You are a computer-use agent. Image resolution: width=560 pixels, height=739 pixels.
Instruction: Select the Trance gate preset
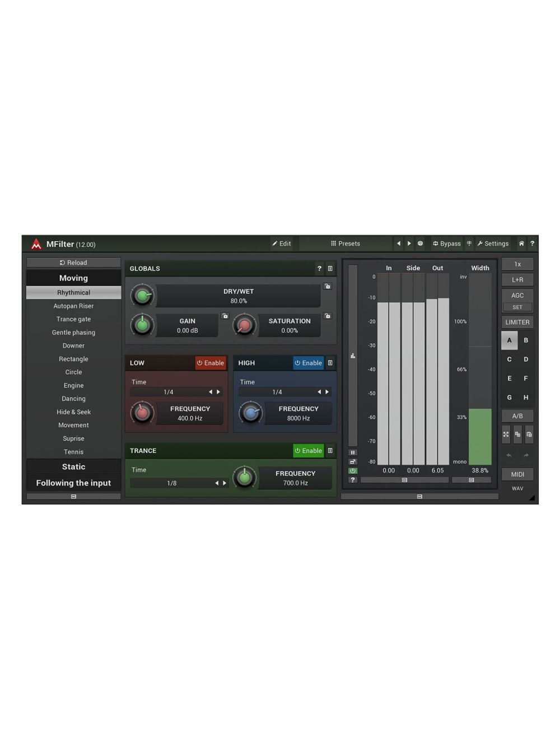pos(73,319)
